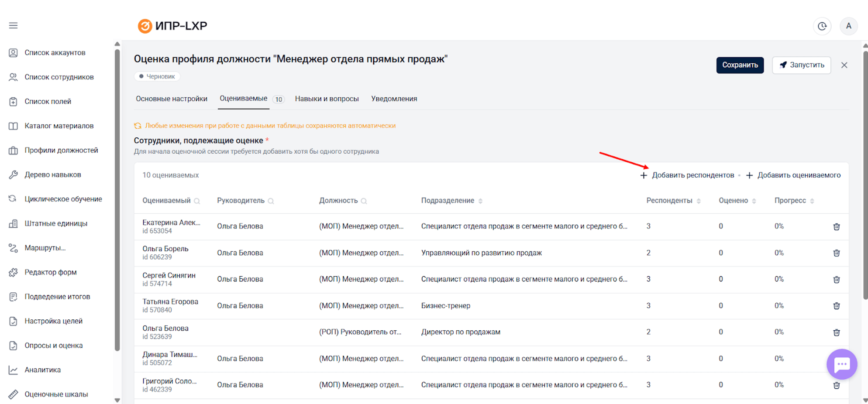
Task: Click the history clock icon in header
Action: (x=822, y=26)
